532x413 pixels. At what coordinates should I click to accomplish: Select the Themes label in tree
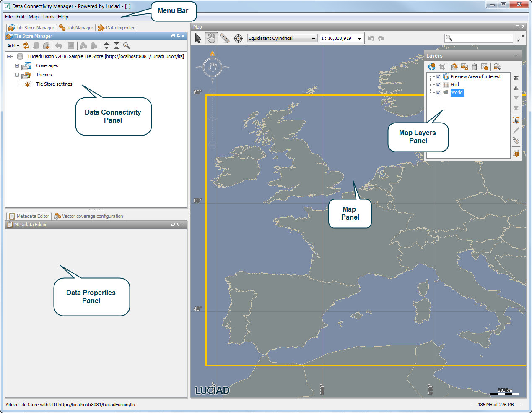point(44,75)
